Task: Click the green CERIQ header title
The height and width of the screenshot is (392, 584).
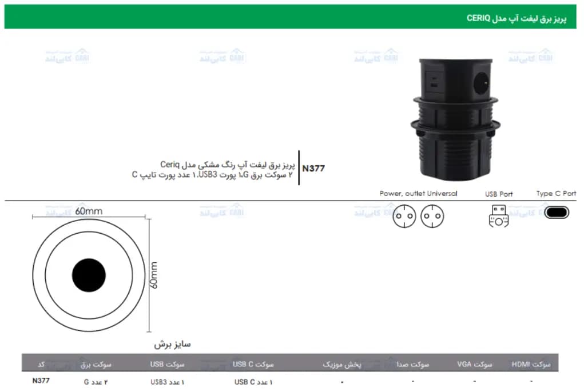Action: (x=516, y=18)
